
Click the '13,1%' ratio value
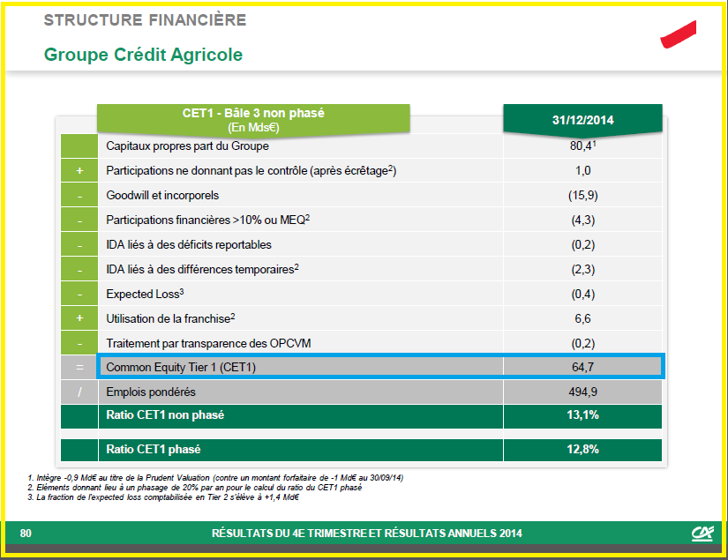[x=582, y=414]
